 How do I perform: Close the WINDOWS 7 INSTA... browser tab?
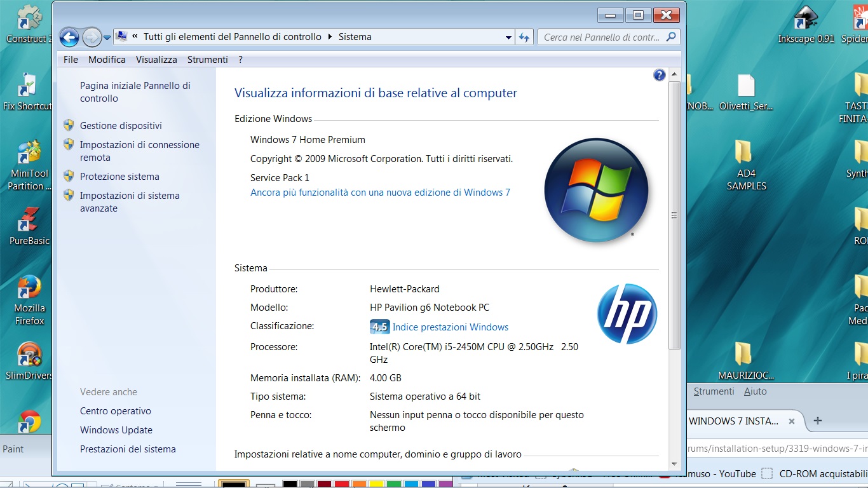(x=792, y=421)
